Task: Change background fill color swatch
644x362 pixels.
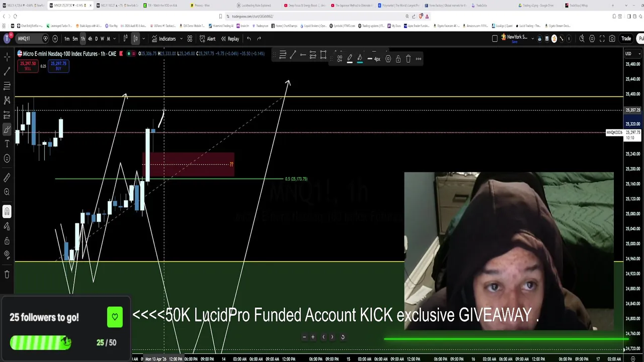Action: (x=360, y=59)
